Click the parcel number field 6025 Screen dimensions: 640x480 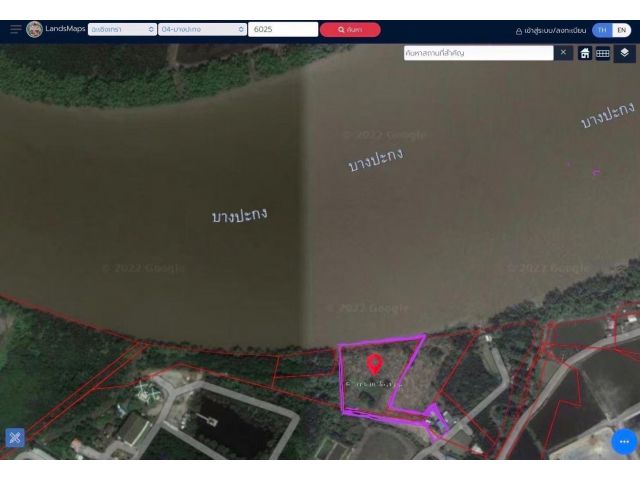pyautogui.click(x=283, y=29)
